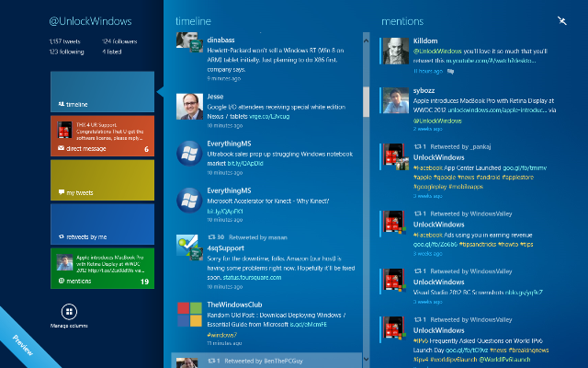The height and width of the screenshot is (368, 588).
Task: Click the @UnlockWindows account title
Action: pyautogui.click(x=90, y=21)
